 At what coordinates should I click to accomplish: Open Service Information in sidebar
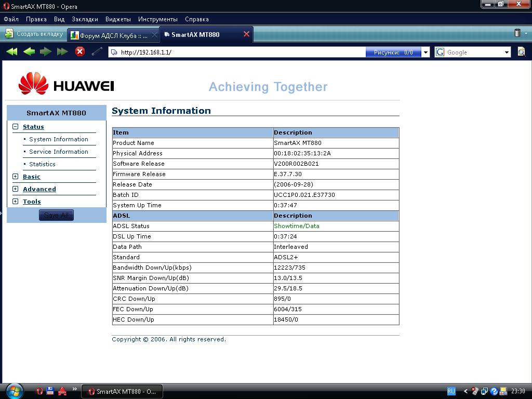58,152
